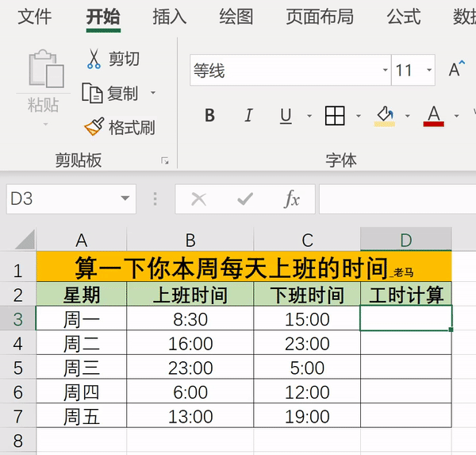The image size is (476, 455).
Task: Open font color dropdown arrow
Action: coord(457,116)
